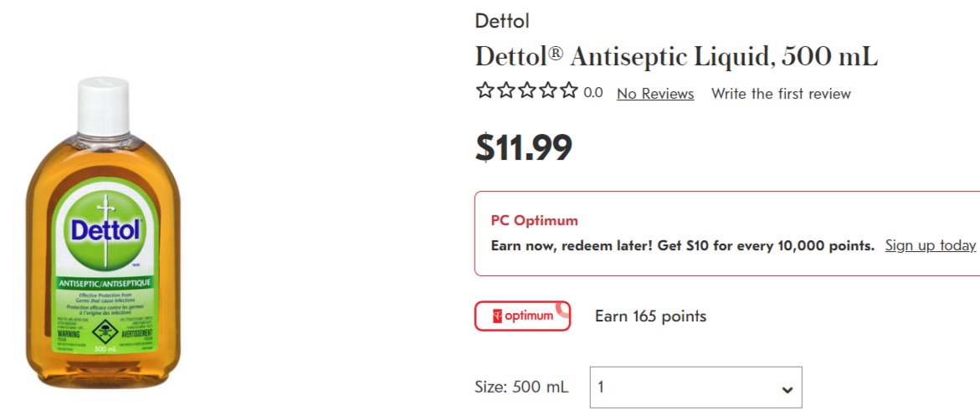The image size is (980, 416).
Task: Click the PC Optimum heading
Action: point(535,220)
